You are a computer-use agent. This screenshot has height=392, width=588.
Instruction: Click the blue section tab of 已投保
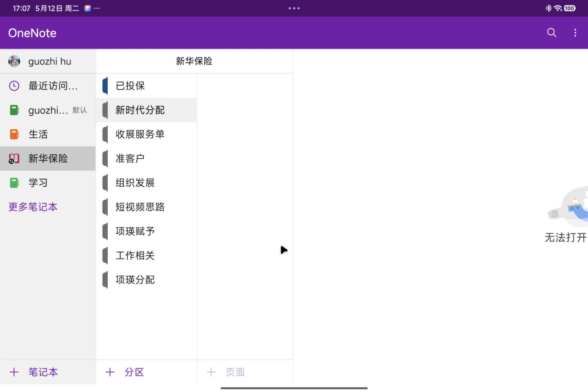coord(105,86)
